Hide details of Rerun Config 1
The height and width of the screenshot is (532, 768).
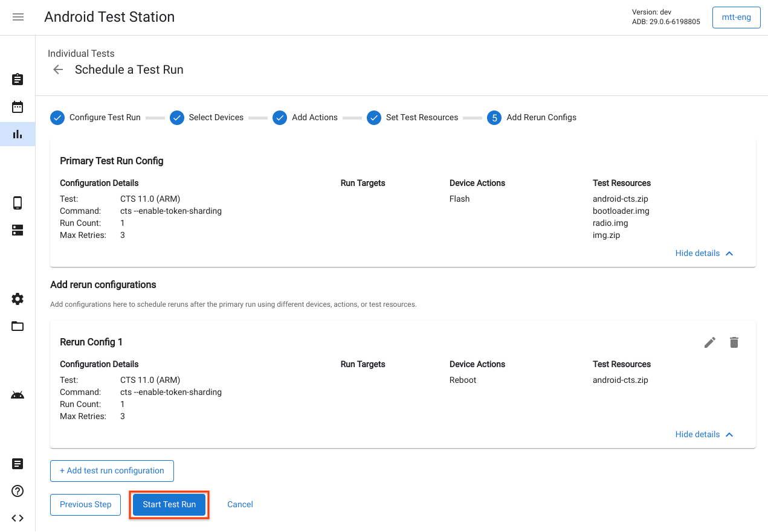(704, 434)
